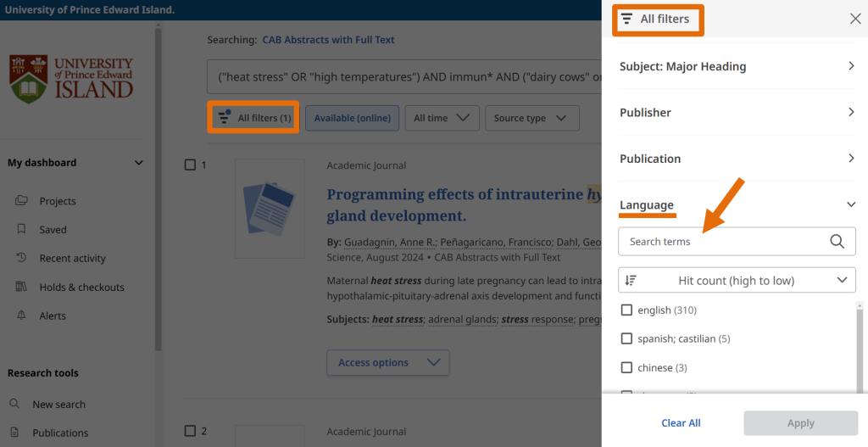This screenshot has width=868, height=447.
Task: Check the english language checkbox
Action: (626, 310)
